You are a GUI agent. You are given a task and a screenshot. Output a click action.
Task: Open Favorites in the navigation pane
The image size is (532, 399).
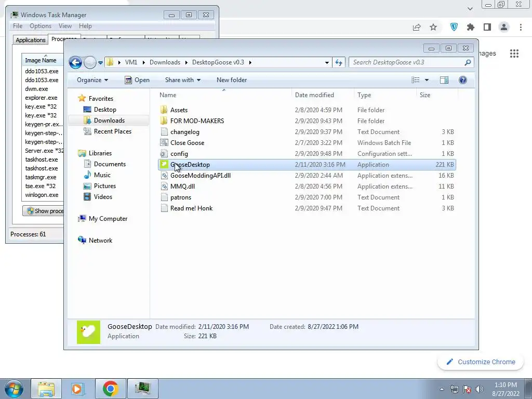(x=101, y=99)
